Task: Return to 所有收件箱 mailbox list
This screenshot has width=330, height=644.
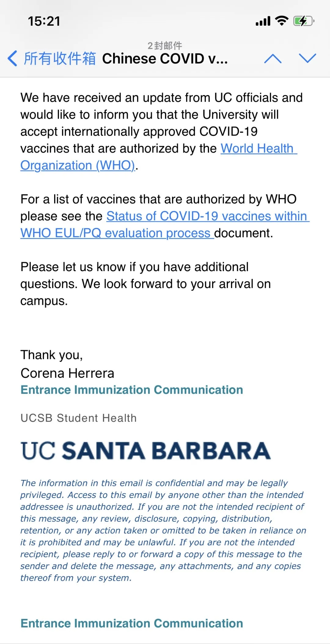Action: click(x=60, y=58)
